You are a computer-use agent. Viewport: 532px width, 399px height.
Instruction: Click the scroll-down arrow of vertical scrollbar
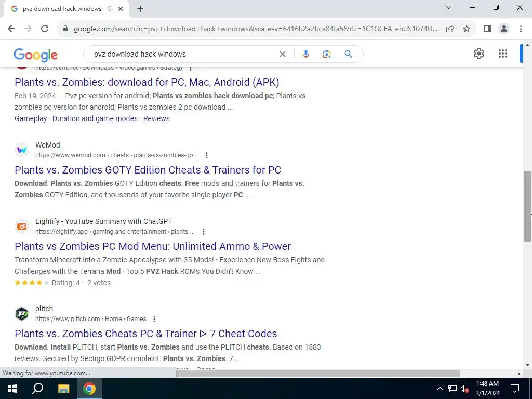point(527,365)
